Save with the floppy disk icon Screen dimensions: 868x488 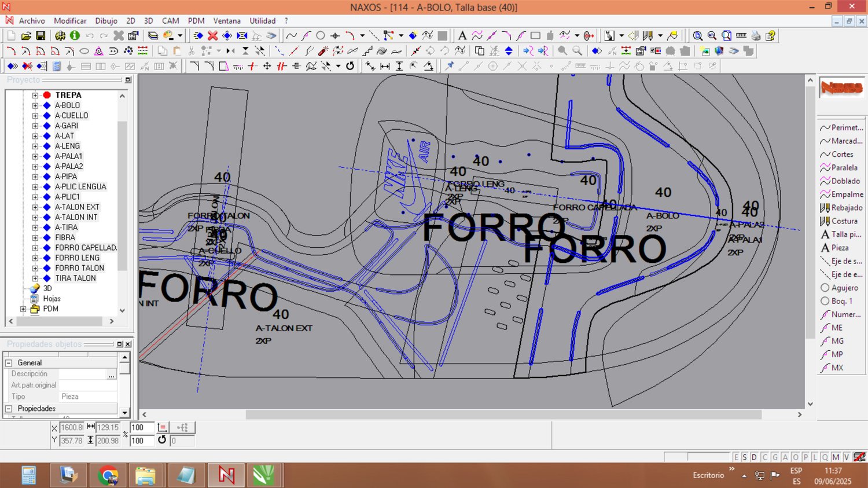pyautogui.click(x=41, y=36)
